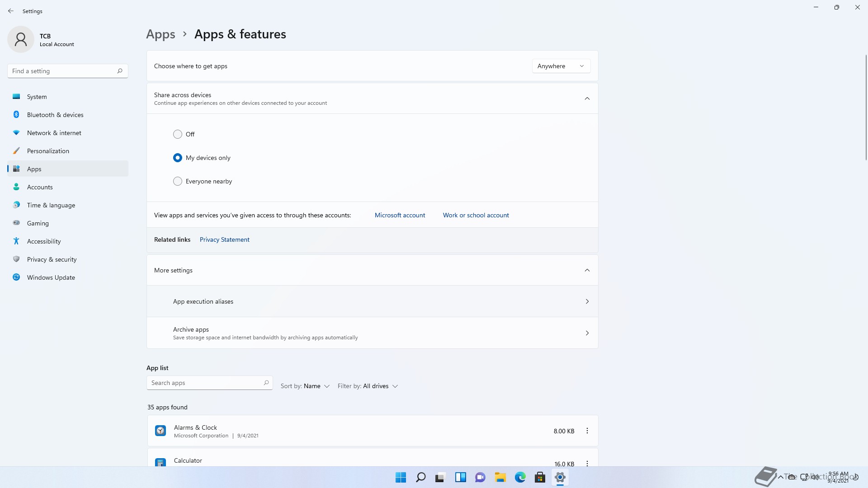
Task: Click the clock and date in taskbar
Action: pyautogui.click(x=838, y=477)
